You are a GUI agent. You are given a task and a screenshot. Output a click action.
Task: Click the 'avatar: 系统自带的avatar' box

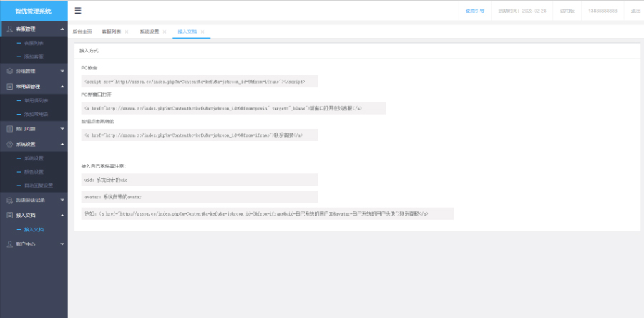point(200,196)
